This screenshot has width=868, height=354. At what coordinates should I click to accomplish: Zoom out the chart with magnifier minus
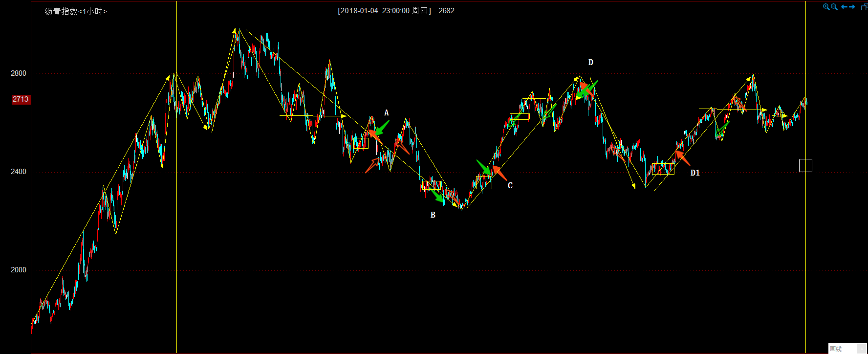(834, 7)
